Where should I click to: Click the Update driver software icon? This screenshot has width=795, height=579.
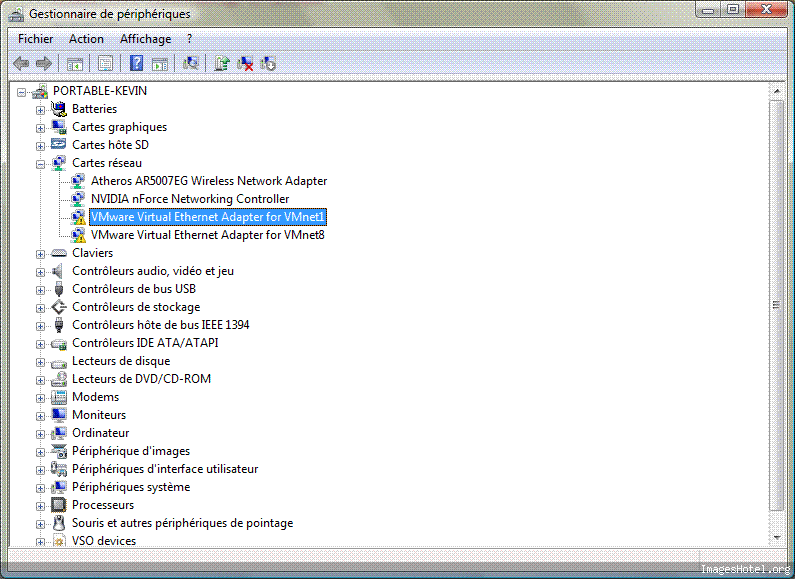222,63
